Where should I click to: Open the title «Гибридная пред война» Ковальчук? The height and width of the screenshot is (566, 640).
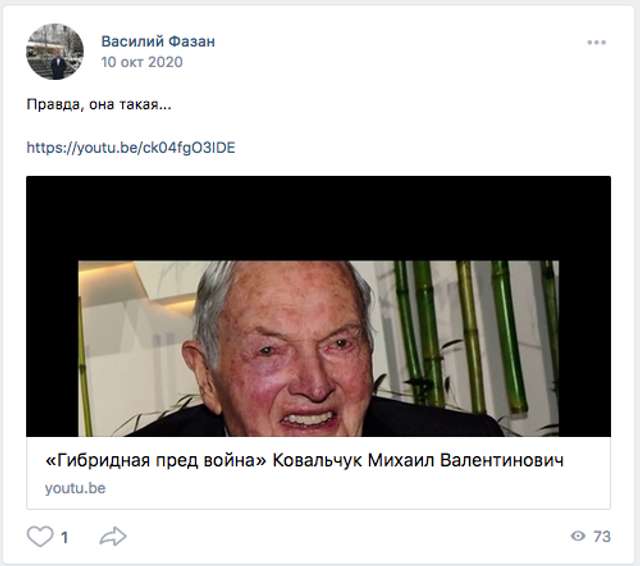pyautogui.click(x=304, y=460)
